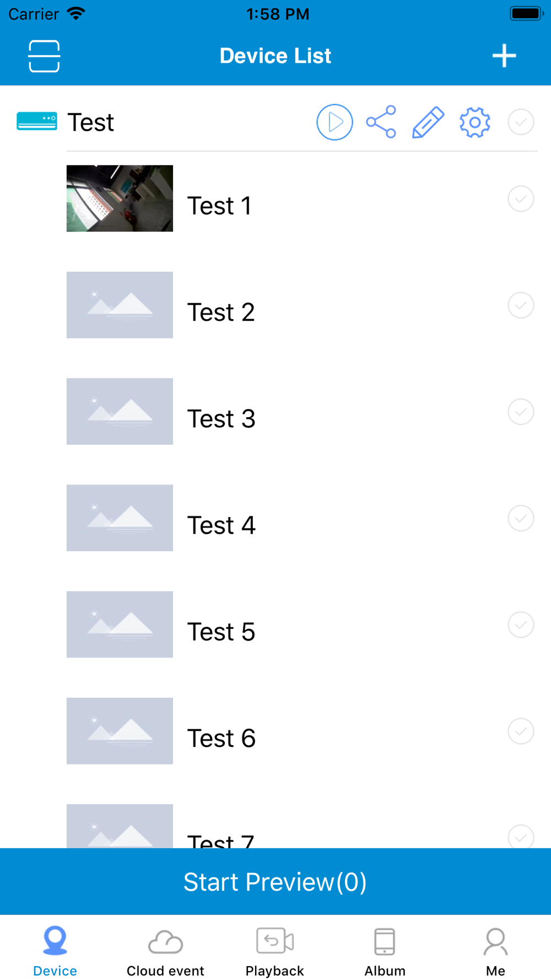Select the Test 6 channel checkmark
This screenshot has height=980, width=551.
pyautogui.click(x=521, y=731)
